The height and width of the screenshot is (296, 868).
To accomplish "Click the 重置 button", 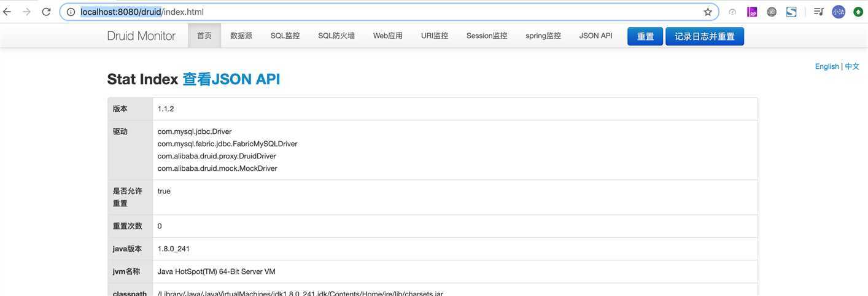I will 645,36.
